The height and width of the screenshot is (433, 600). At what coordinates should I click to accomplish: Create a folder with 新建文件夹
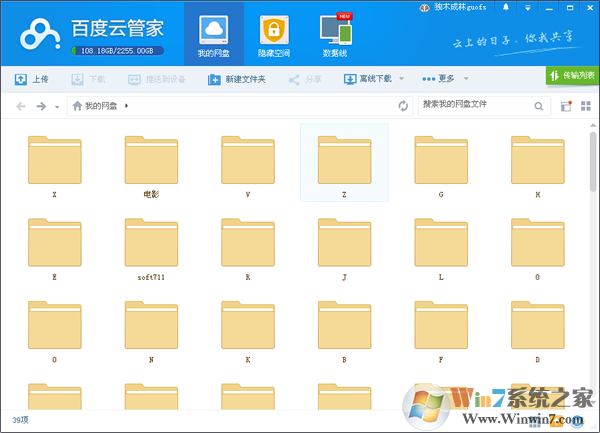pyautogui.click(x=236, y=79)
